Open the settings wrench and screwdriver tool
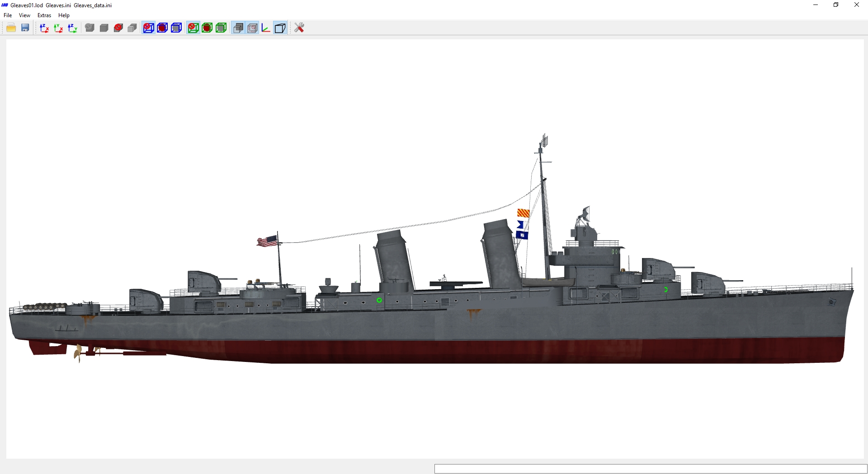 299,28
